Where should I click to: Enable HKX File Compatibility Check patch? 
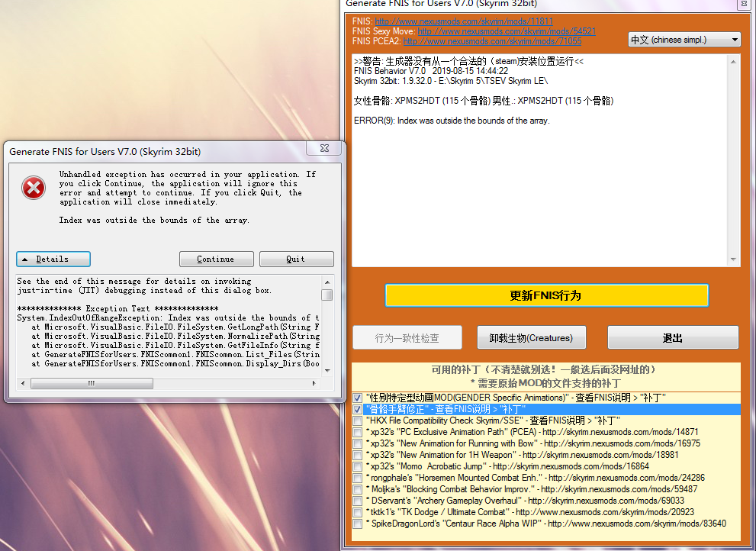click(x=357, y=420)
